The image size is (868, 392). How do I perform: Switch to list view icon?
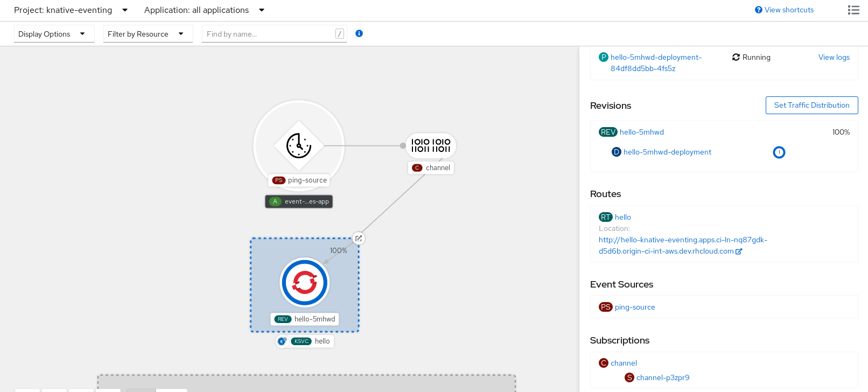tap(853, 10)
